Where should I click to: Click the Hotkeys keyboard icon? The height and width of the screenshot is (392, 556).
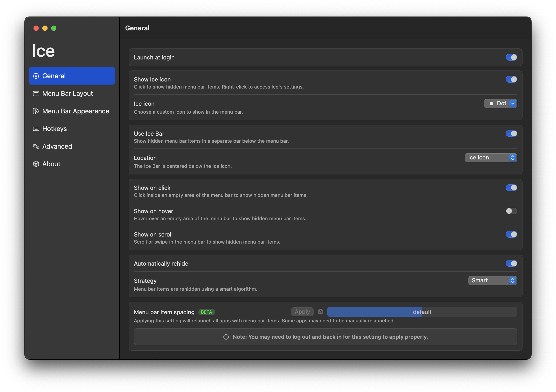[36, 129]
